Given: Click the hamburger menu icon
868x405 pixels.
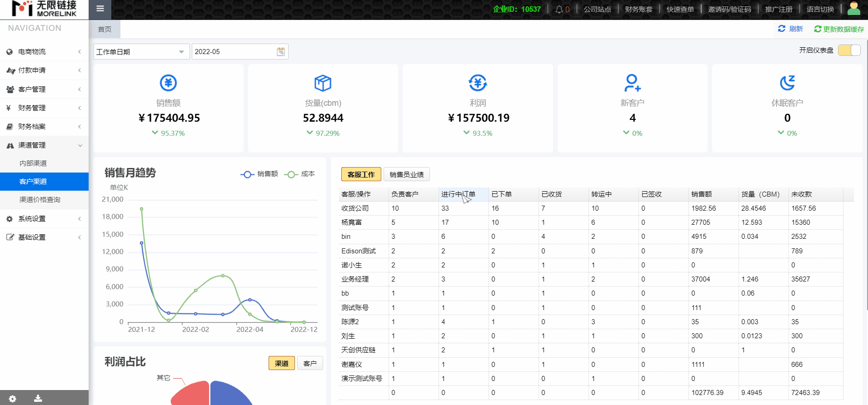Looking at the screenshot, I should tap(100, 9).
